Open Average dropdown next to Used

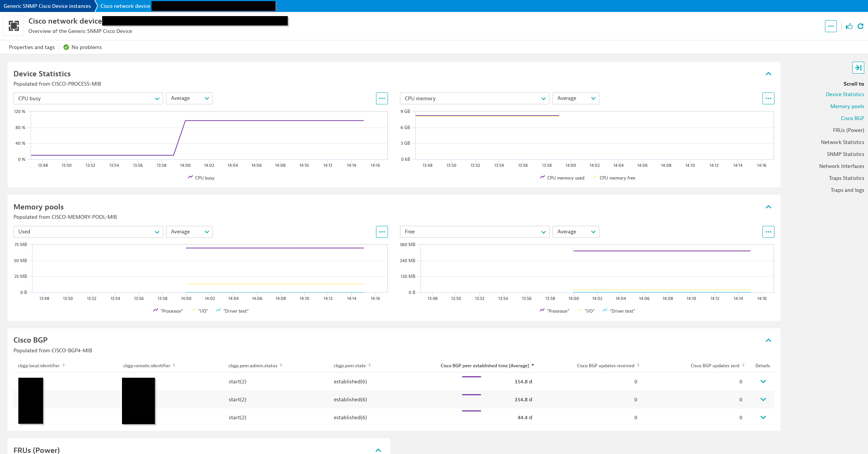coord(189,232)
